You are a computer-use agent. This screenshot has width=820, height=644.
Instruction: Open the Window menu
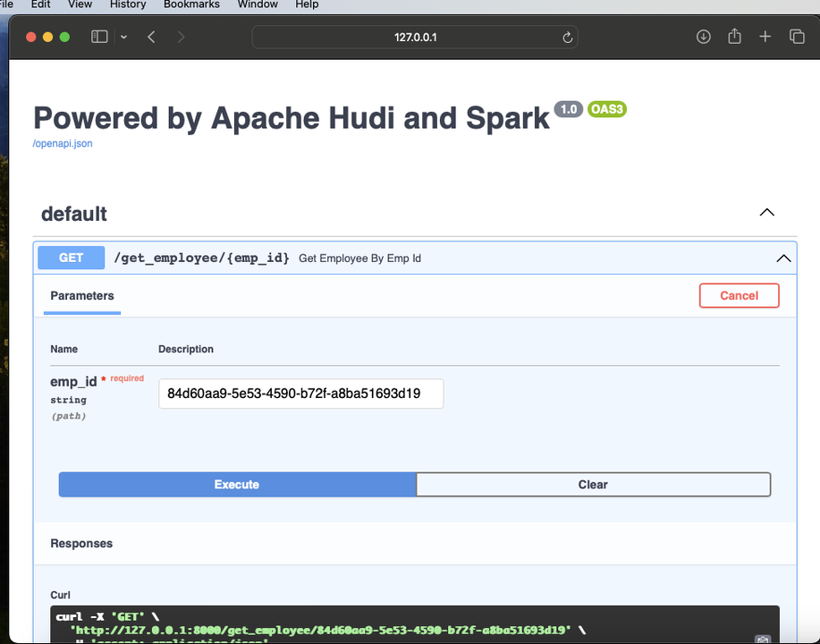(x=258, y=4)
